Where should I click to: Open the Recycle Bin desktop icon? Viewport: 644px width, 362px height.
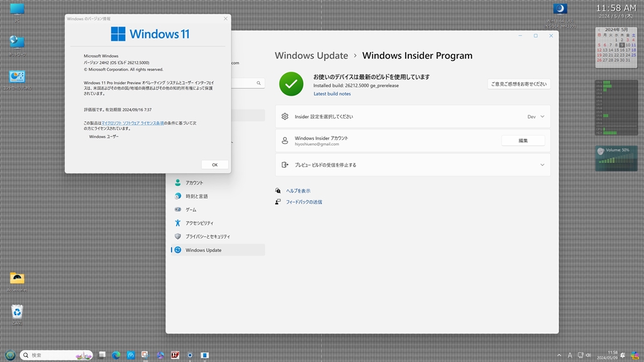[17, 312]
